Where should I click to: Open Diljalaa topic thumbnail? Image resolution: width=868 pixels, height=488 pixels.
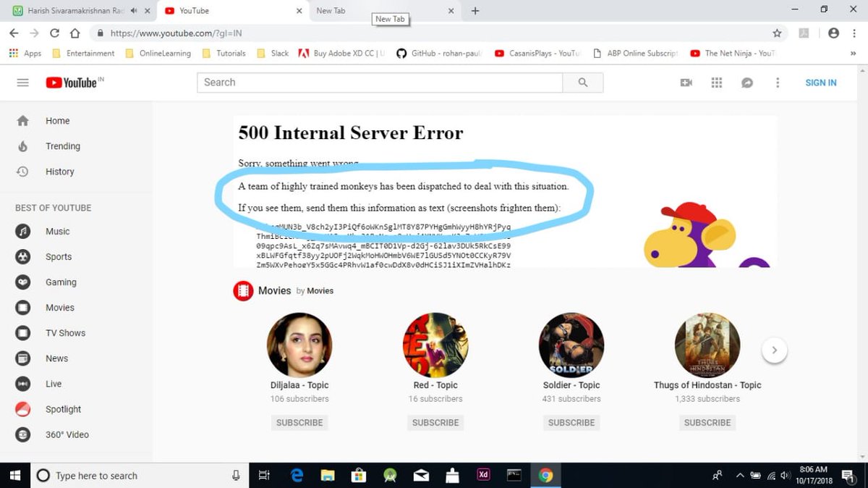click(x=299, y=345)
